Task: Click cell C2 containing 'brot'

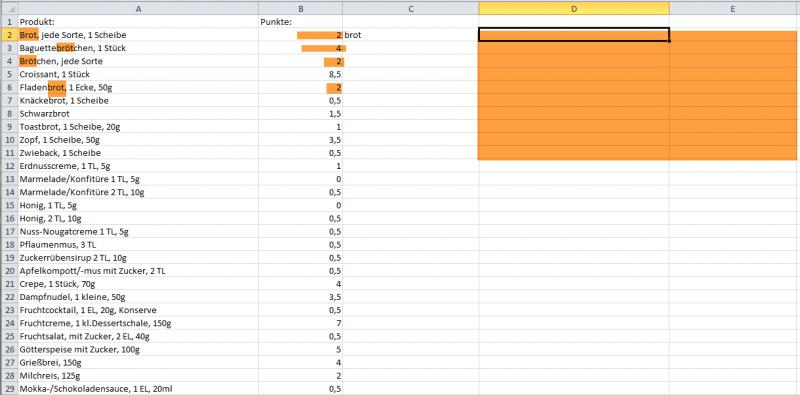Action: tap(411, 35)
